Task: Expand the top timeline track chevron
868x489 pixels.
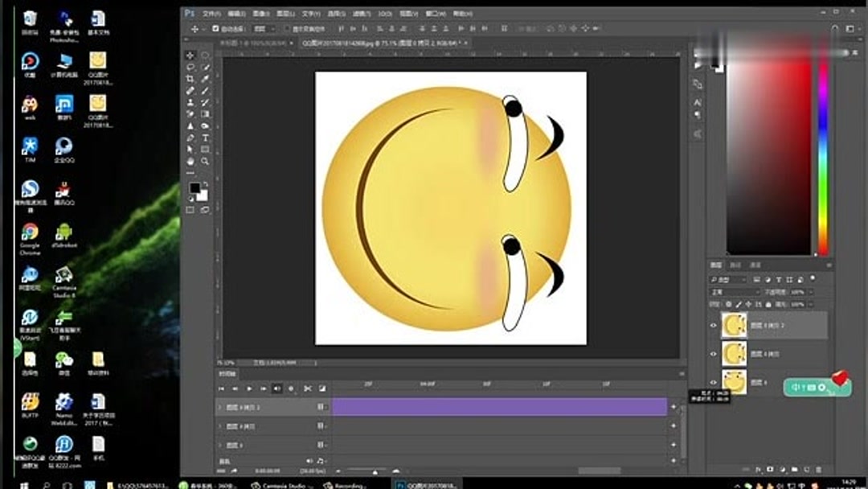Action: pos(219,407)
